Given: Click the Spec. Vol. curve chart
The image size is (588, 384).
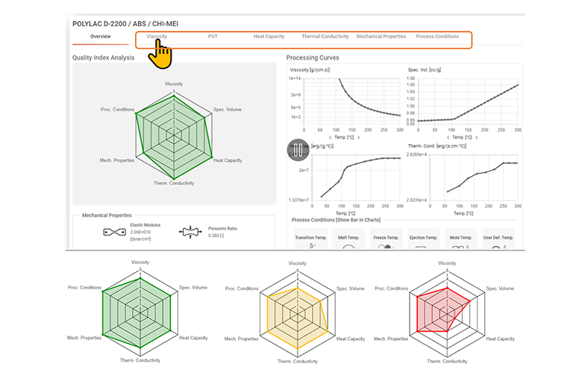Looking at the screenshot, I should (x=468, y=101).
